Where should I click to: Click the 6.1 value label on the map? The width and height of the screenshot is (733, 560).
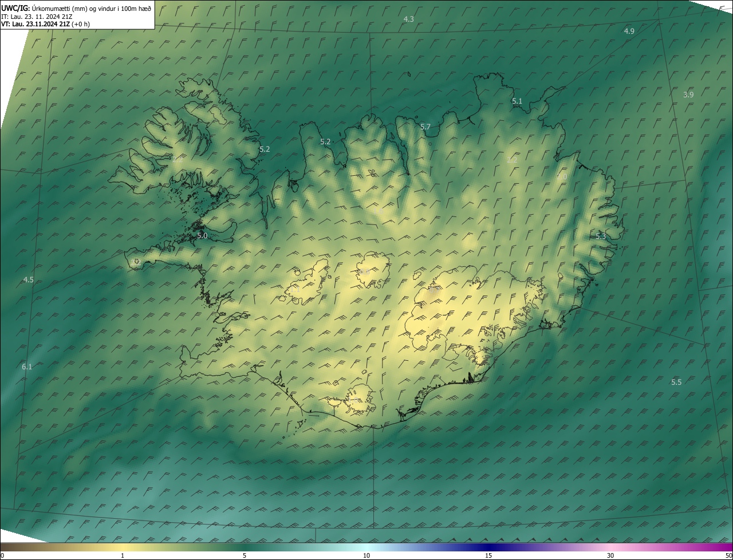pyautogui.click(x=27, y=366)
